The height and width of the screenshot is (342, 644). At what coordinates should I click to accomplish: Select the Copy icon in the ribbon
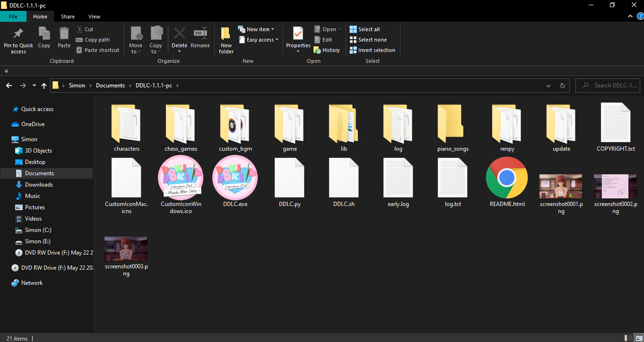[44, 38]
